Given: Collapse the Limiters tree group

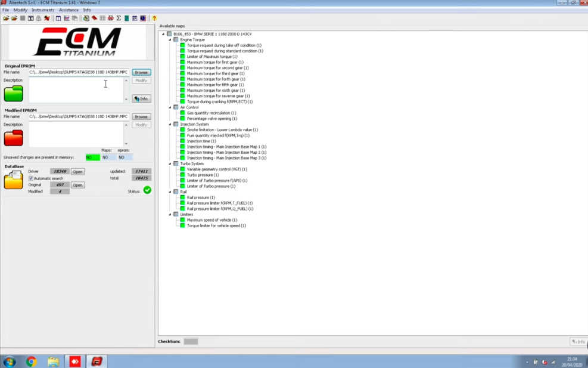Looking at the screenshot, I should coord(170,214).
